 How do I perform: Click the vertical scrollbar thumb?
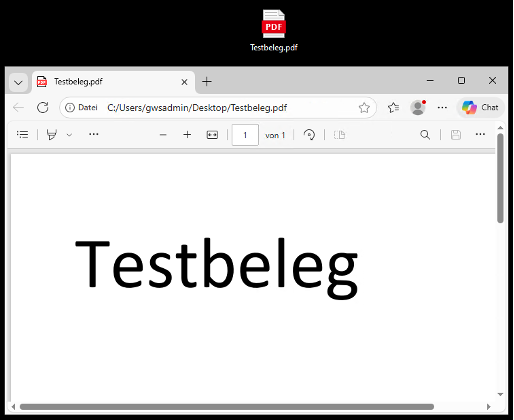point(500,178)
